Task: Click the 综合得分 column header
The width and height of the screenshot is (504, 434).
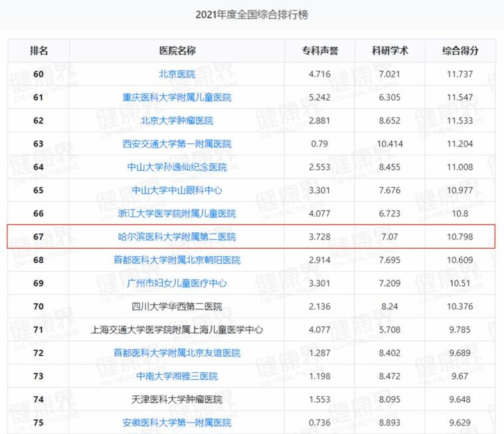Action: tap(460, 50)
